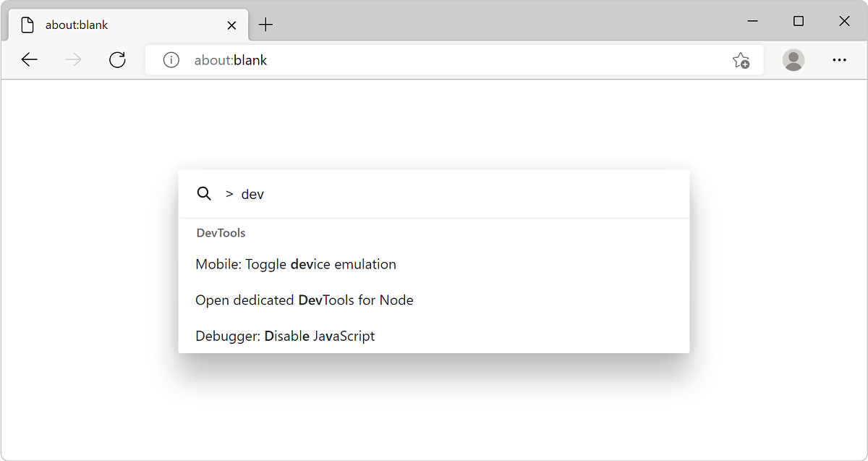Open the browser profile avatar

tap(793, 61)
